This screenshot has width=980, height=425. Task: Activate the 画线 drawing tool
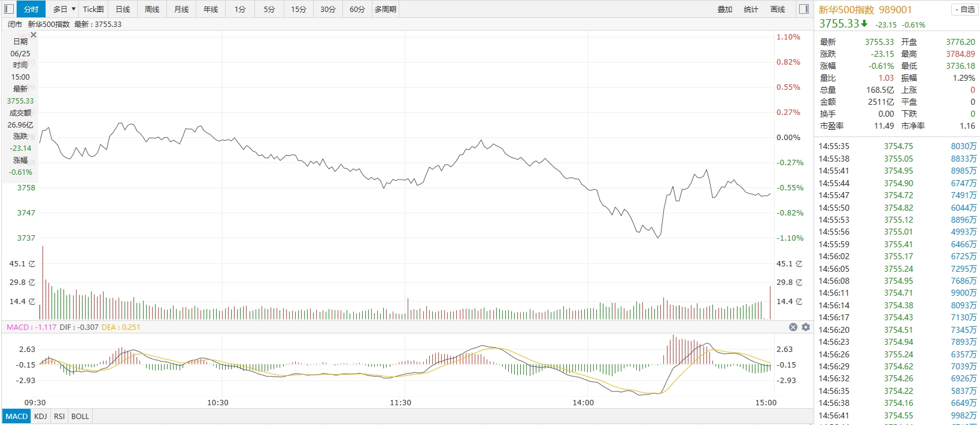778,9
